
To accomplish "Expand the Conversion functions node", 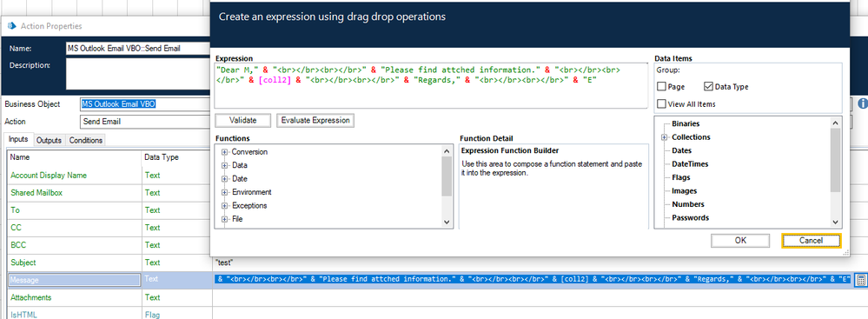I will coord(225,152).
